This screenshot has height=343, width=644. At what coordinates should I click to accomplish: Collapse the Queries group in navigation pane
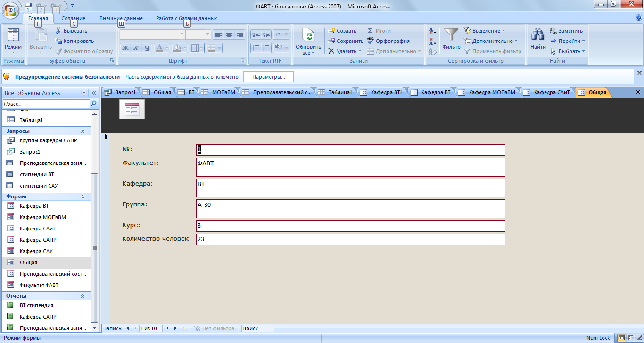tap(83, 131)
